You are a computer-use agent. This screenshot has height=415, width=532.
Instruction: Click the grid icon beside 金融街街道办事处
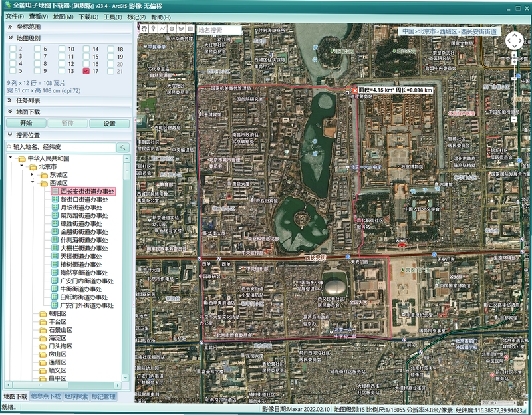tap(55, 231)
